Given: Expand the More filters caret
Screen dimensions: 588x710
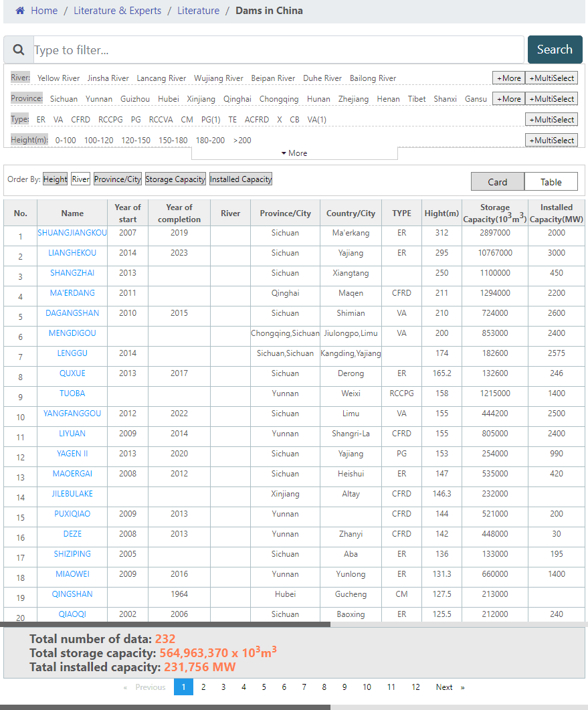Looking at the screenshot, I should tap(294, 153).
